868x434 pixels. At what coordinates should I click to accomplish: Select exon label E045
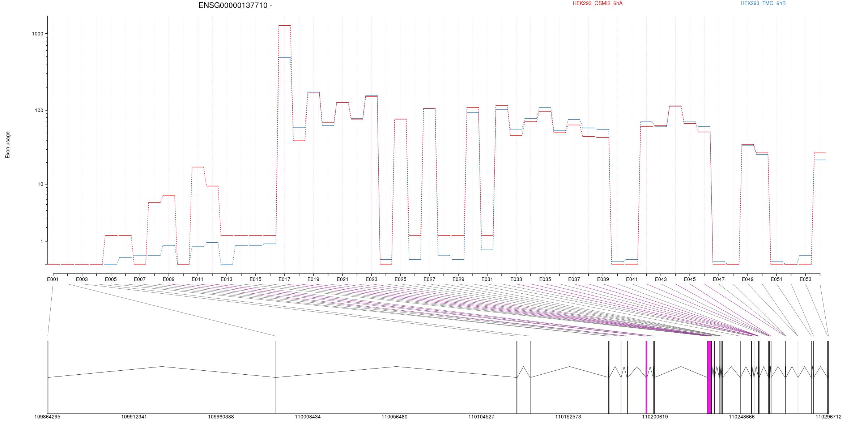coord(690,279)
